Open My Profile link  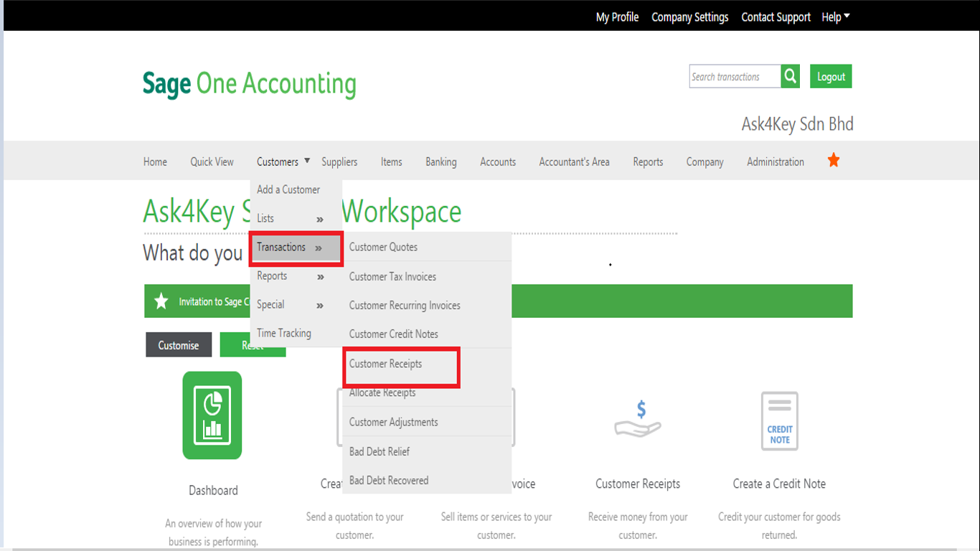[x=617, y=17]
